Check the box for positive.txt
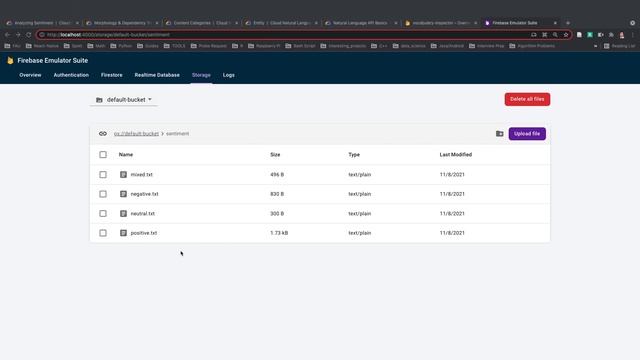This screenshot has width=640, height=360. [103, 233]
